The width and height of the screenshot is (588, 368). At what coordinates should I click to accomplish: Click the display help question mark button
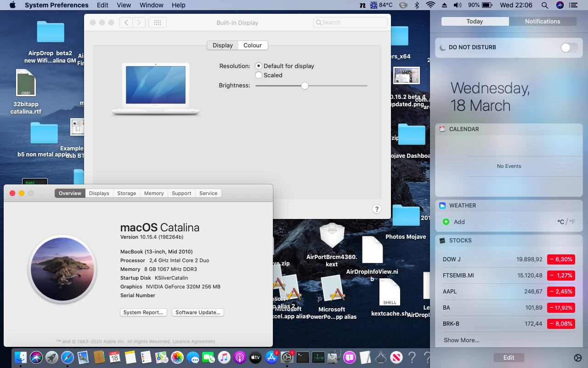[377, 209]
